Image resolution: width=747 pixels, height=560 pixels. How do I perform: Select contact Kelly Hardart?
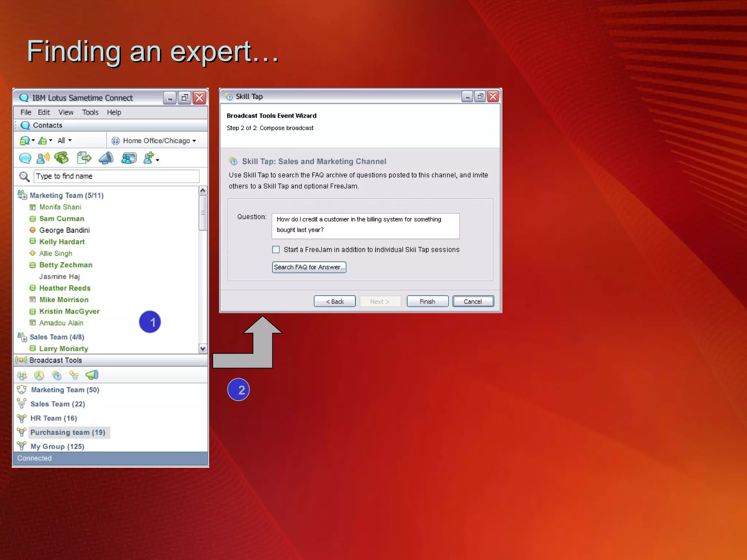[62, 242]
